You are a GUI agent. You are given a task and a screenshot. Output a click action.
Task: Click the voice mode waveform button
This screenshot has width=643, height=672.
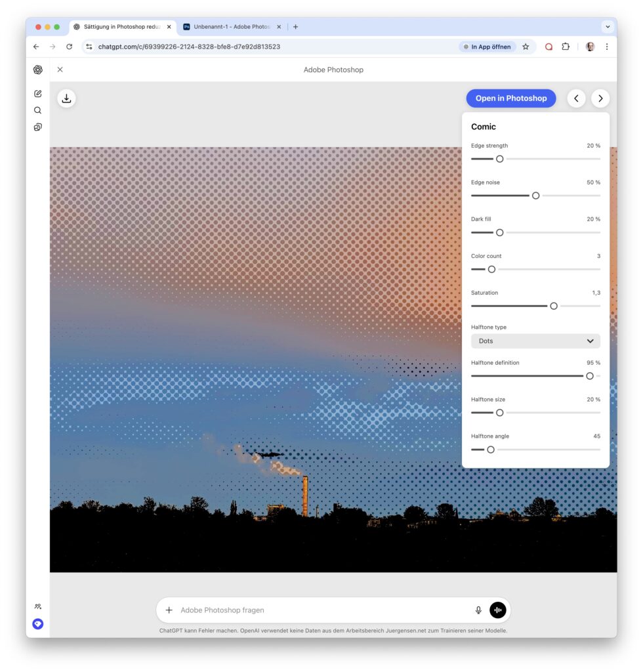498,610
